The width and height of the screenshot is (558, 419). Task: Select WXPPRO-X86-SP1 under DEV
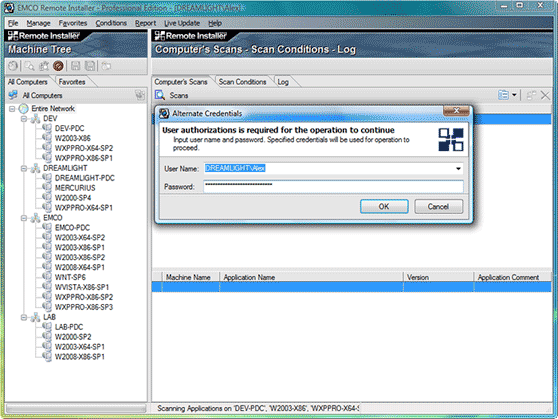point(84,158)
